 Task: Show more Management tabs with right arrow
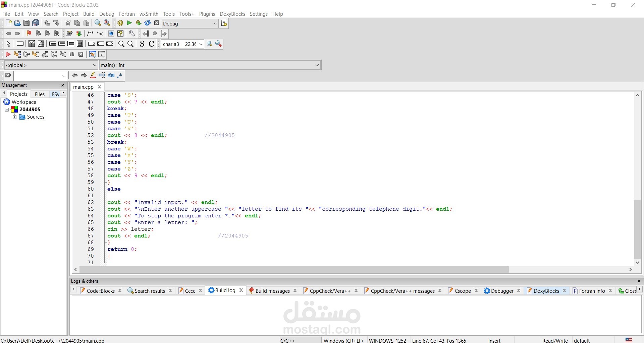[63, 93]
